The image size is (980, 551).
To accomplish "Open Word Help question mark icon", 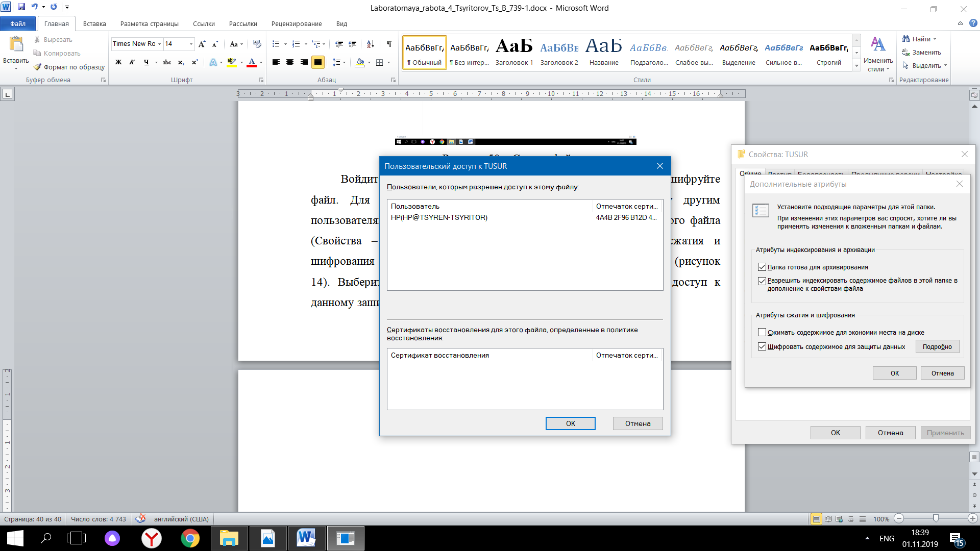I will pyautogui.click(x=973, y=23).
